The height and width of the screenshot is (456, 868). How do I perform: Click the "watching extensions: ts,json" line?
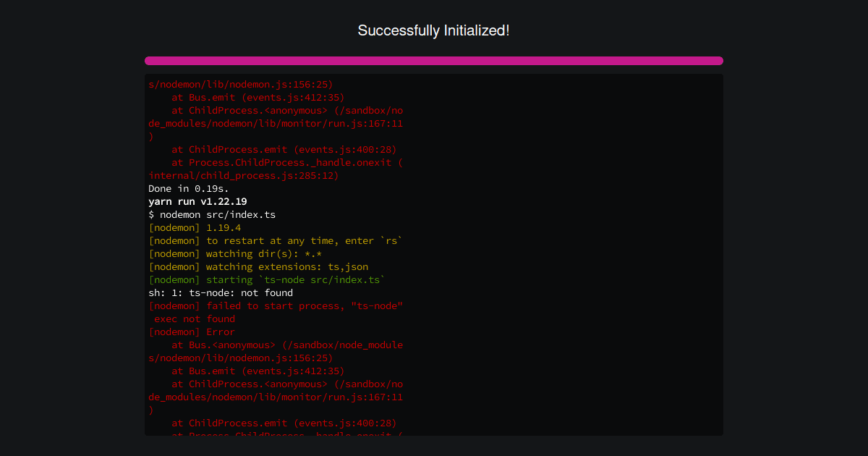pos(254,266)
